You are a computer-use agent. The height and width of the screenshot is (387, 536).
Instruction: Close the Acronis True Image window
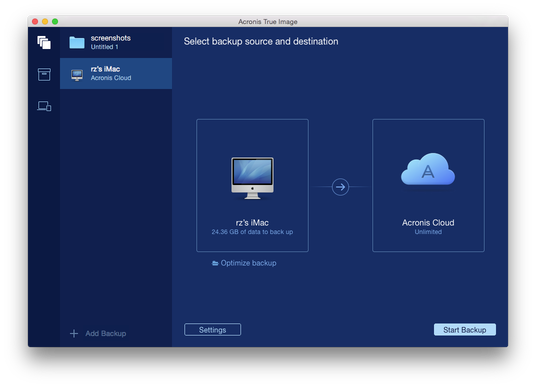[x=35, y=22]
